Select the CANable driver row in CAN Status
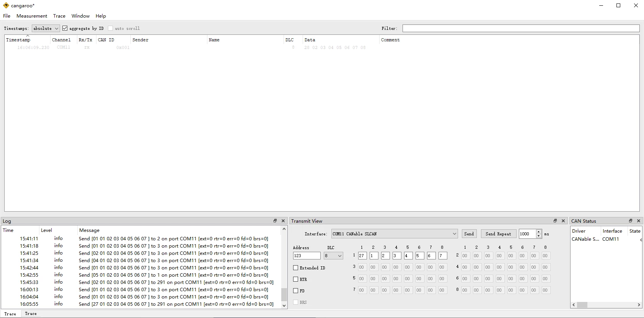 (x=606, y=239)
